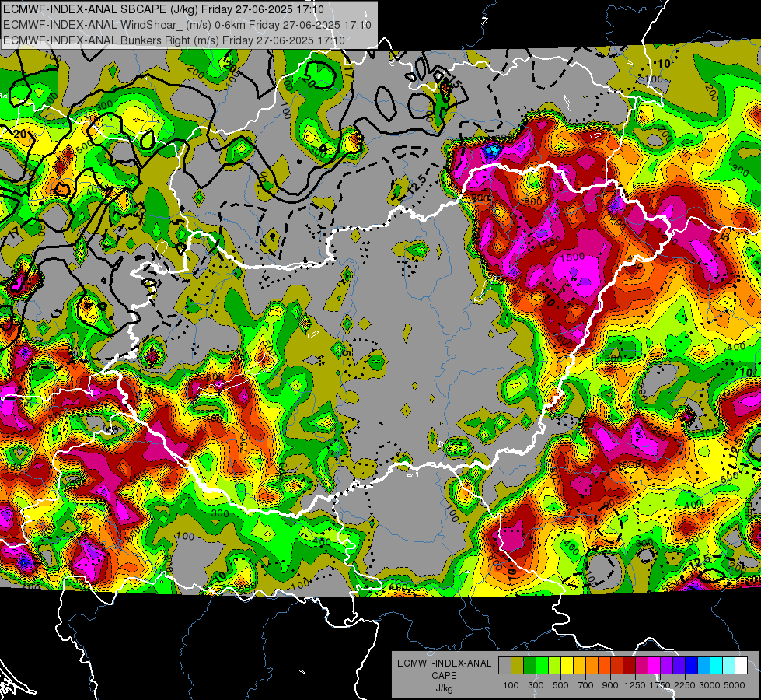Pick the pure blue swatch after 2250

coord(692,665)
